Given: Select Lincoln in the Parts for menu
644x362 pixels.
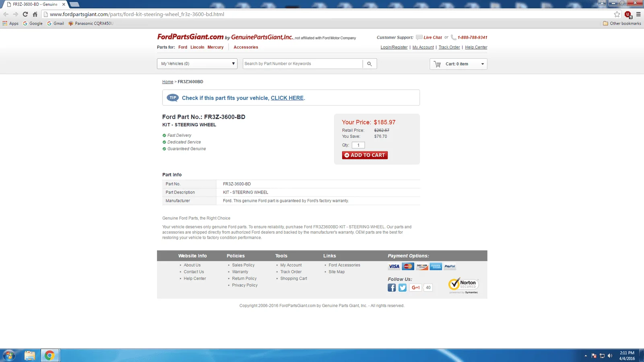Looking at the screenshot, I should click(x=197, y=47).
